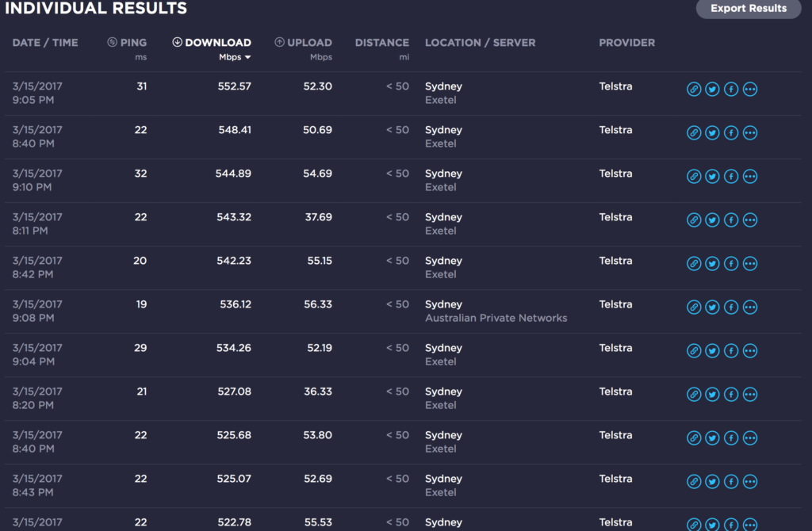Share the 9:04 PM result on Facebook
The width and height of the screenshot is (812, 531).
point(731,350)
